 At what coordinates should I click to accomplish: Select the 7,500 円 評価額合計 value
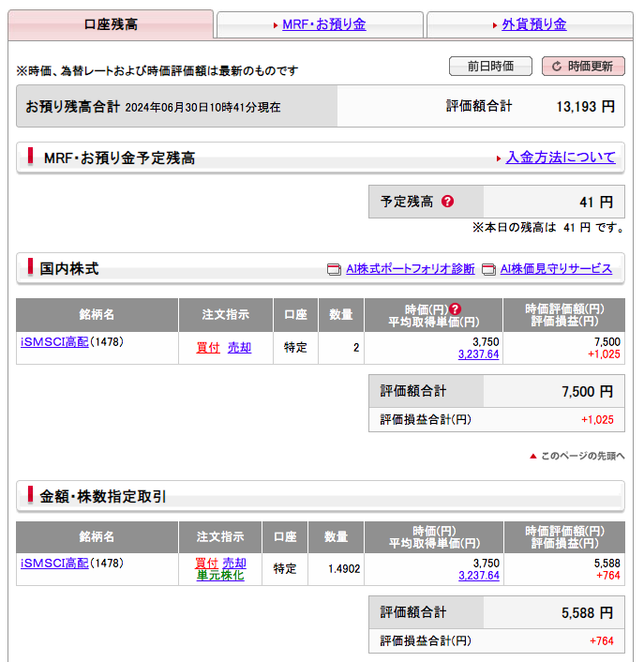[x=587, y=391]
